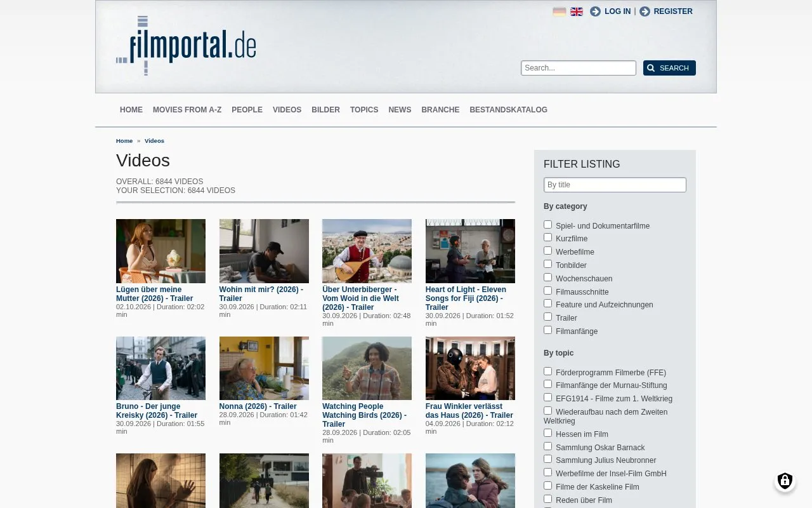Open the VIDEOS menu item
The width and height of the screenshot is (812, 508).
tap(287, 110)
